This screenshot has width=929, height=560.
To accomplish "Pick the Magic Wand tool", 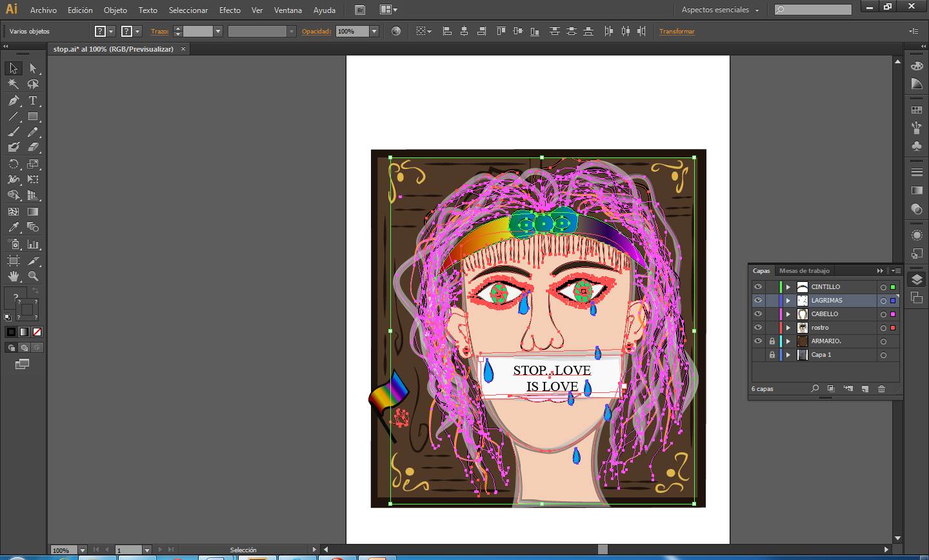I will point(14,85).
